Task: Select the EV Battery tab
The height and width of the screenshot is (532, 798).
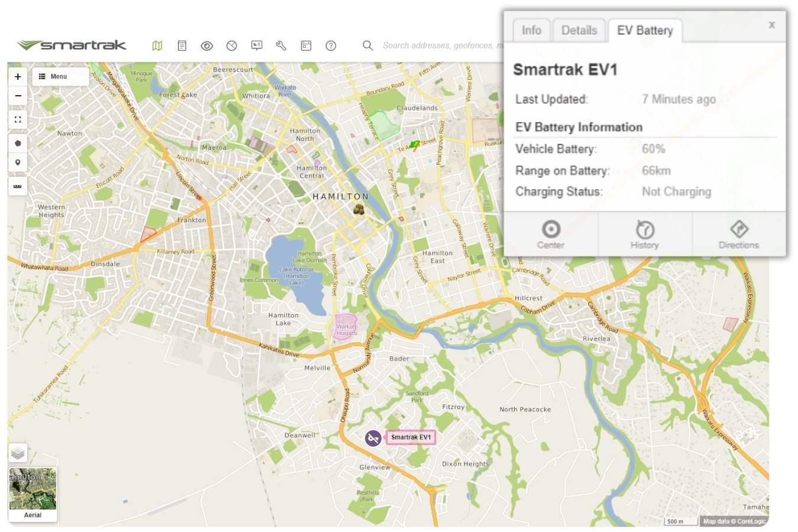Action: coord(645,30)
